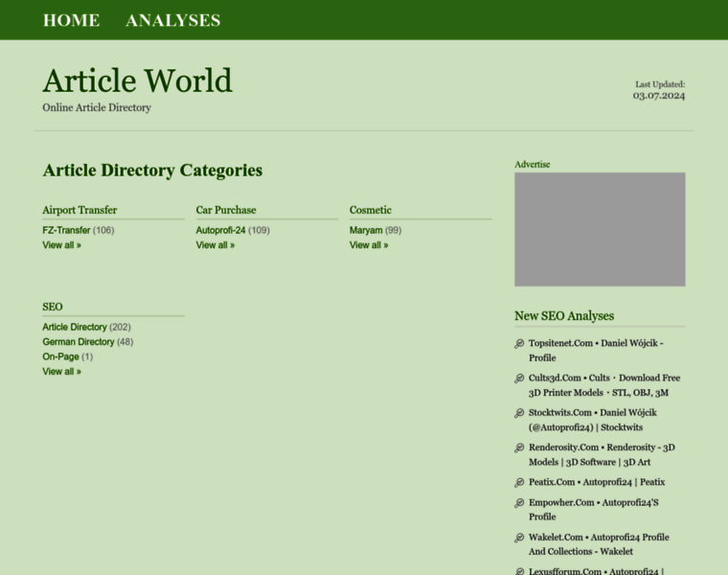This screenshot has width=728, height=575.
Task: Click the analysis icon beside Peatix.Com
Action: 519,483
